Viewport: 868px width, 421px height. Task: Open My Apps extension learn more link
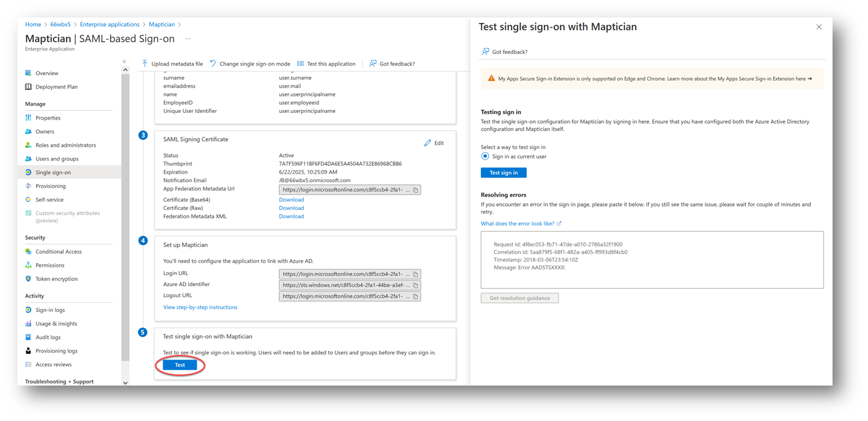click(739, 79)
